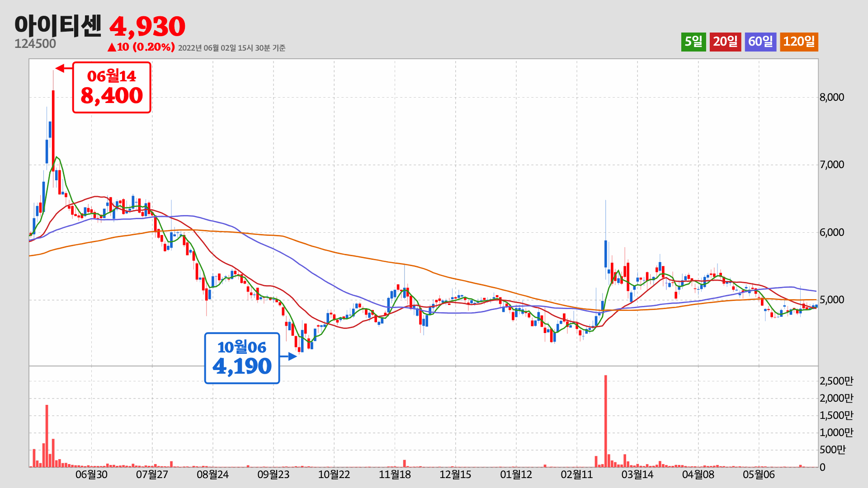Click the 1,500만 volume axis label
Viewport: 868px width, 488px height.
pos(836,416)
